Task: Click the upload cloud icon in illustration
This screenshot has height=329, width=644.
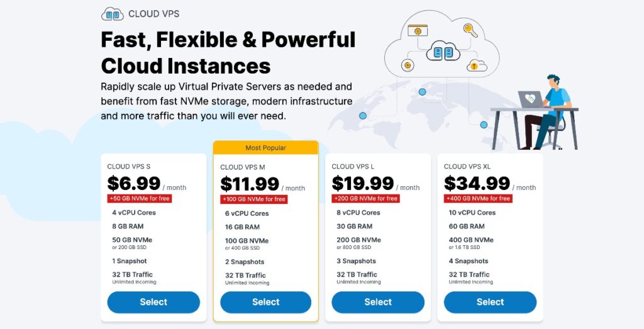Action: tap(477, 65)
